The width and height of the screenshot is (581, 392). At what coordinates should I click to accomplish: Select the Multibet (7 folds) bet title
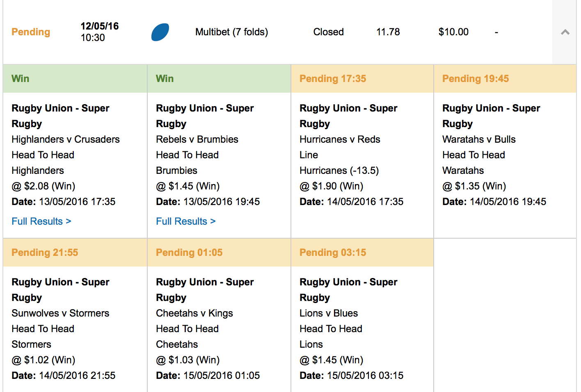coord(231,32)
